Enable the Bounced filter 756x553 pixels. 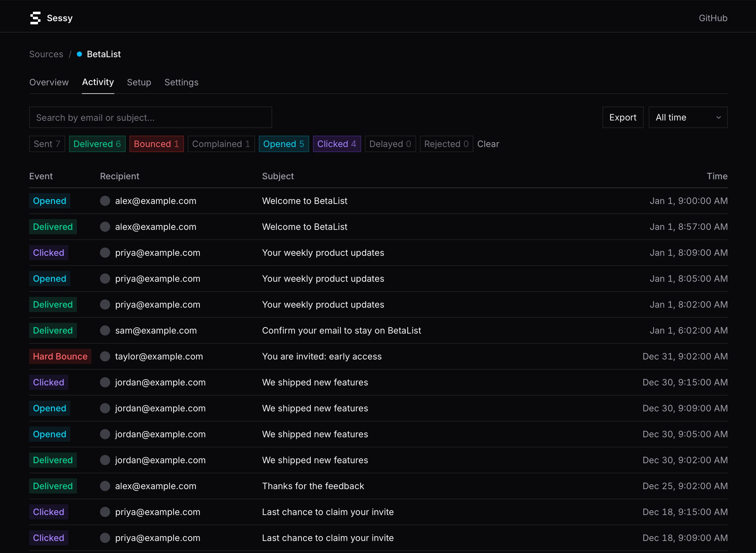tap(156, 144)
